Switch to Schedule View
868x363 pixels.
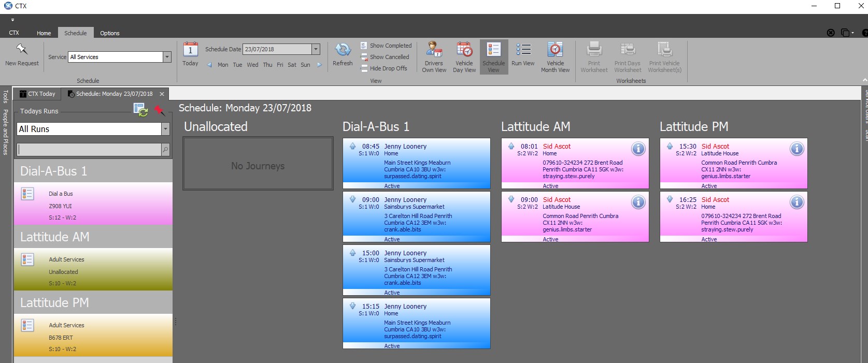[493, 57]
